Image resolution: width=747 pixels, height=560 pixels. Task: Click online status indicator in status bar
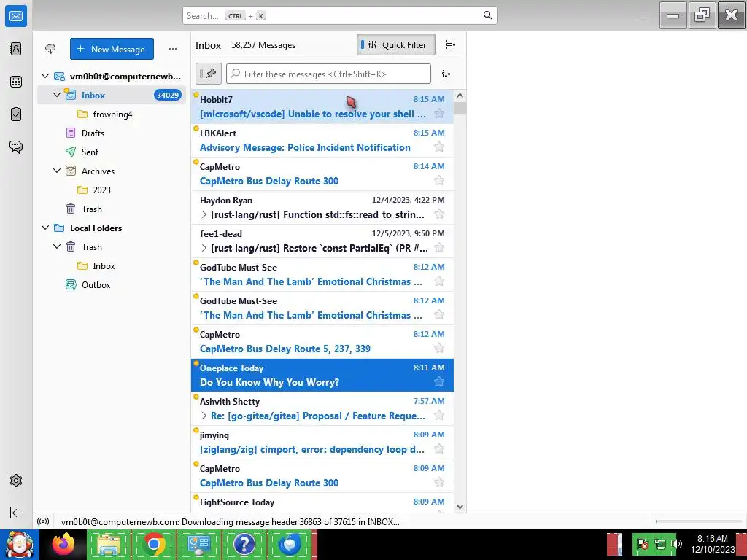coord(43,521)
